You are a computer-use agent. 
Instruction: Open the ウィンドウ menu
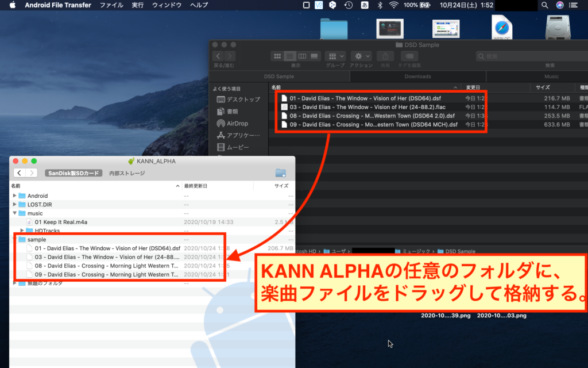click(167, 5)
